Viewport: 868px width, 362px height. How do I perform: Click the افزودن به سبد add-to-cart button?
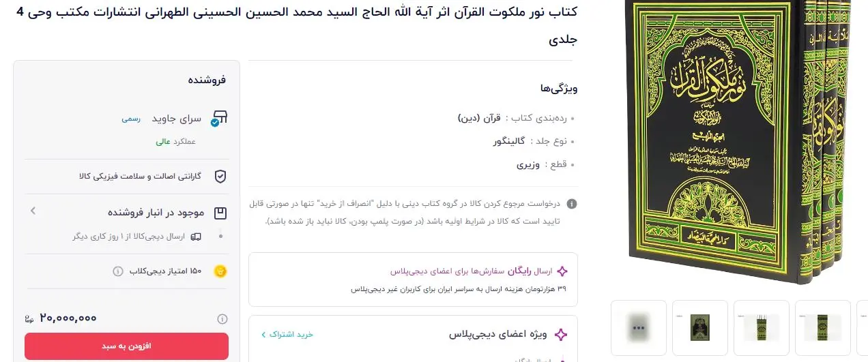126,346
